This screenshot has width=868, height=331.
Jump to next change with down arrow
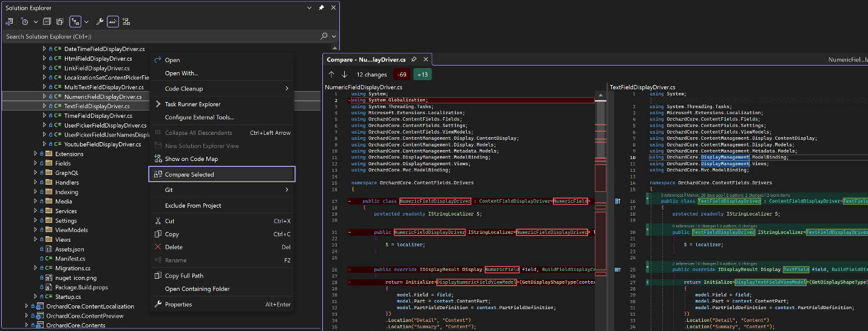pos(344,75)
